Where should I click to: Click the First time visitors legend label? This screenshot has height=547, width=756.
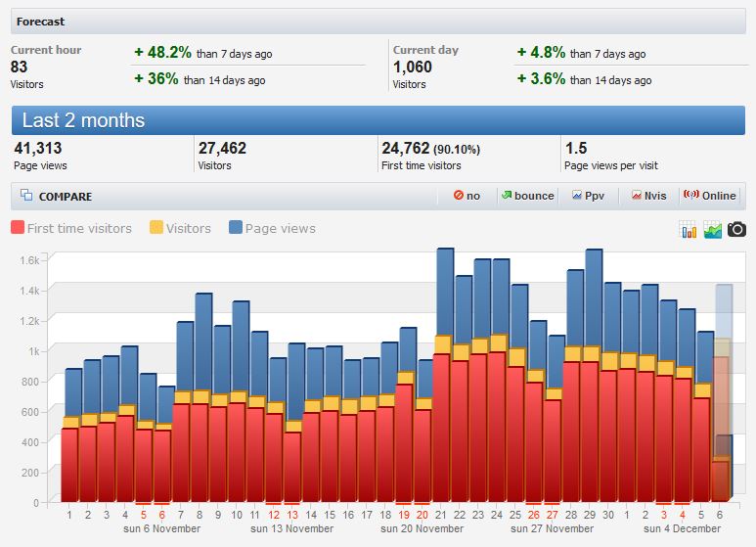[x=79, y=228]
